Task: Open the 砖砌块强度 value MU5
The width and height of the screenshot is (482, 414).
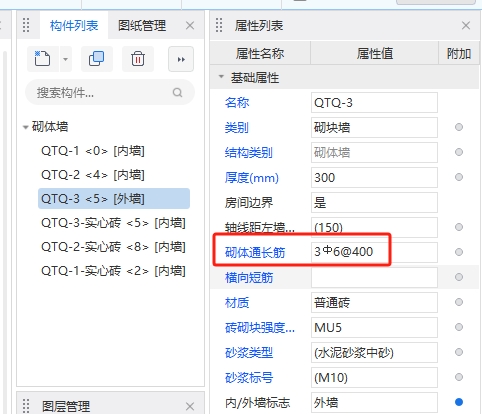Action: (374, 327)
